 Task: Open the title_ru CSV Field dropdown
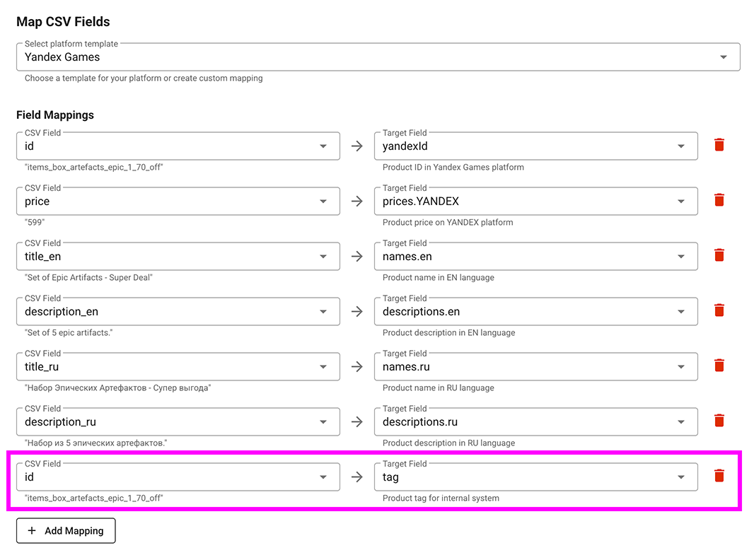(x=178, y=367)
